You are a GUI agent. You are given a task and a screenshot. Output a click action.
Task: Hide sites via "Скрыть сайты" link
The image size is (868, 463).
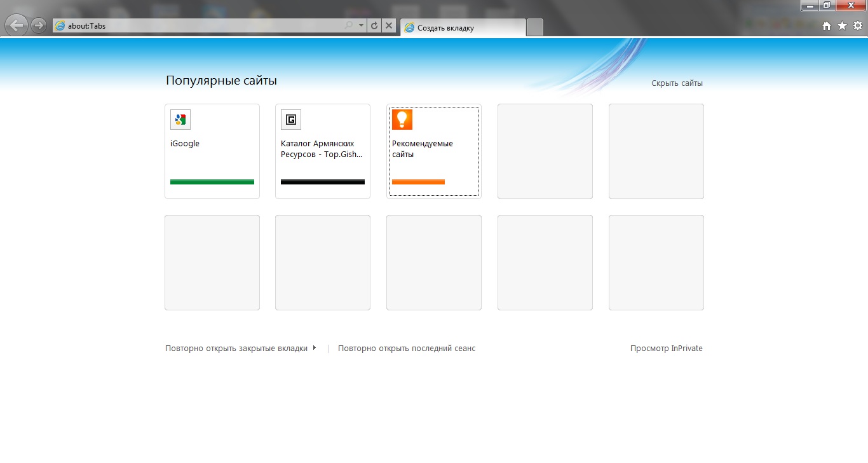[x=677, y=83]
